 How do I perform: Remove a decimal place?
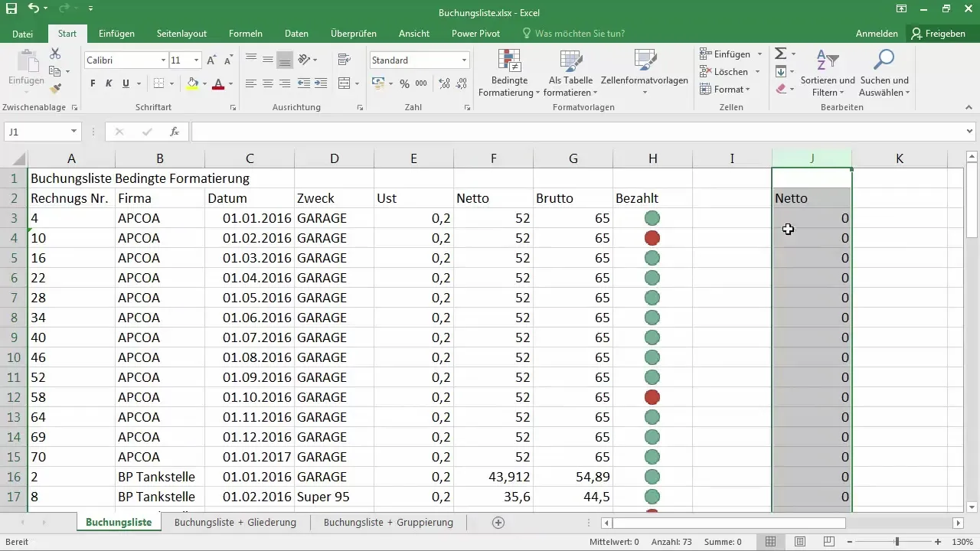[x=461, y=83]
